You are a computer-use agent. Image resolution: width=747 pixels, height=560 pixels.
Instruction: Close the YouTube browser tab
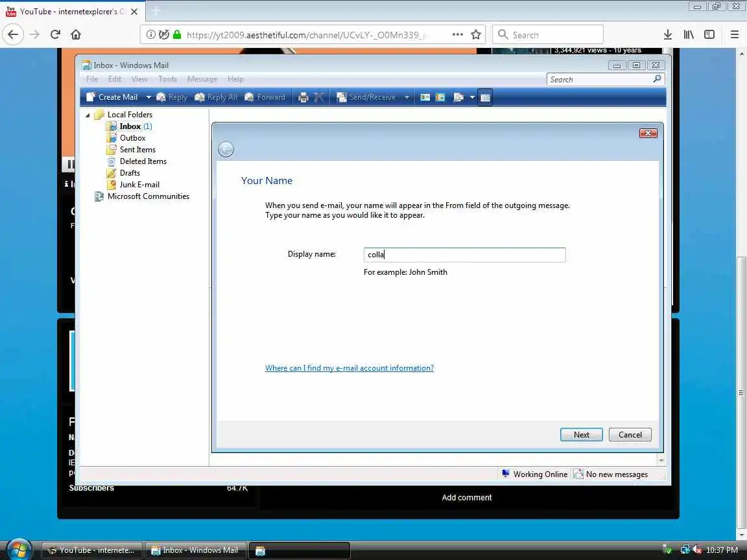pyautogui.click(x=134, y=12)
